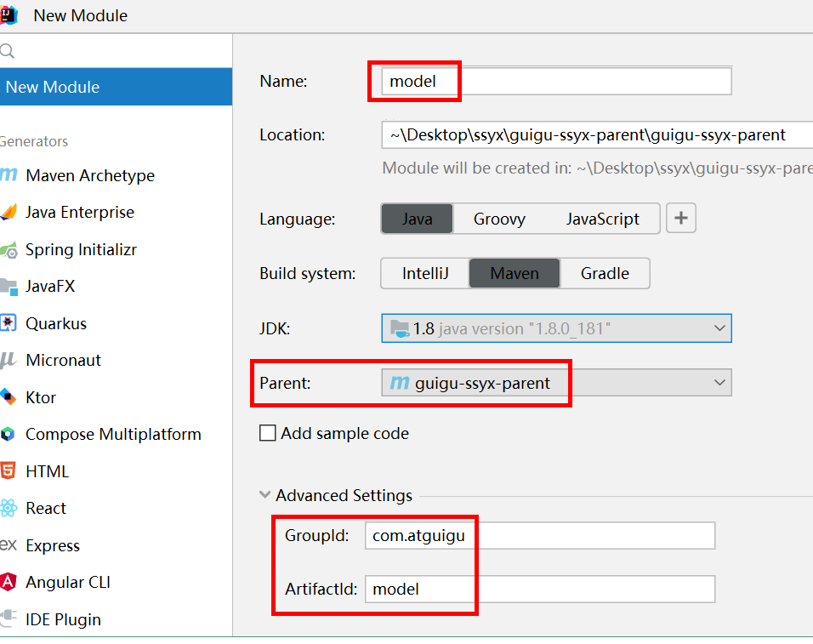The image size is (813, 644).
Task: Choose JavaScript as the language
Action: pos(602,219)
